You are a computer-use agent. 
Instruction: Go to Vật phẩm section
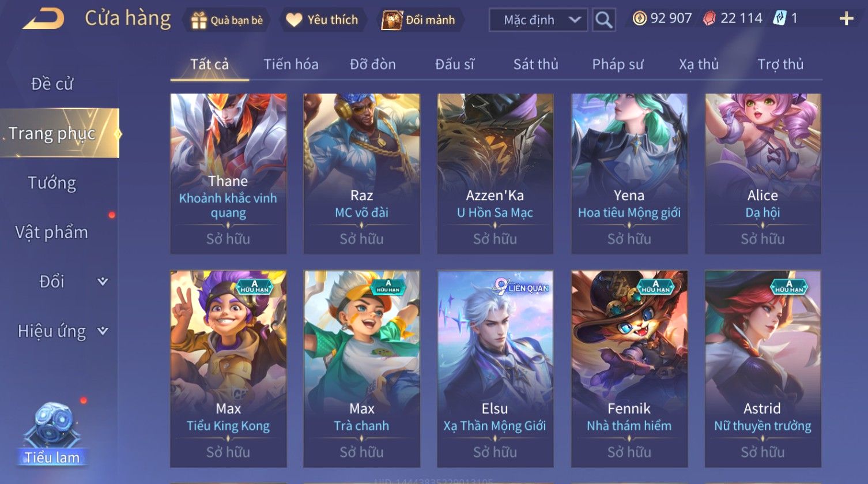tap(52, 232)
